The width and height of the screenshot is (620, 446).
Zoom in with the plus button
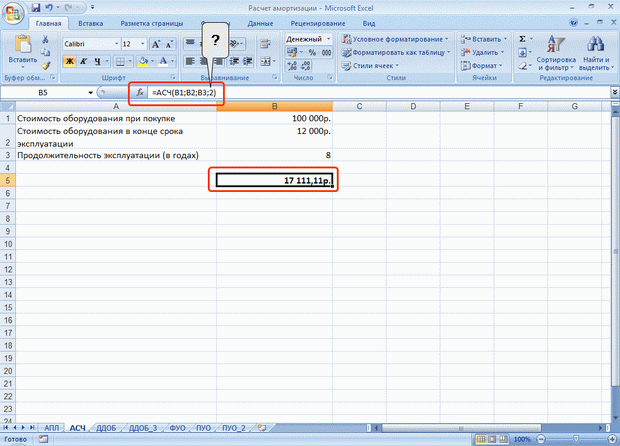[612, 439]
